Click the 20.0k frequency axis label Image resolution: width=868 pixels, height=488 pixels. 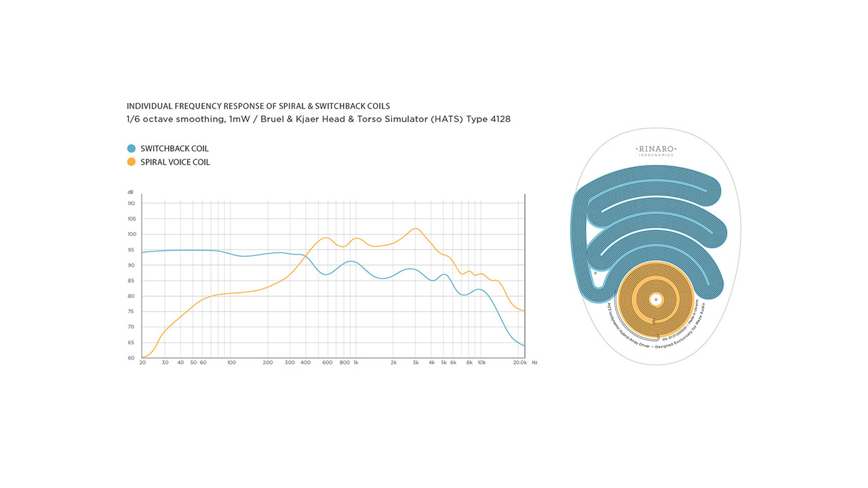[x=519, y=363]
